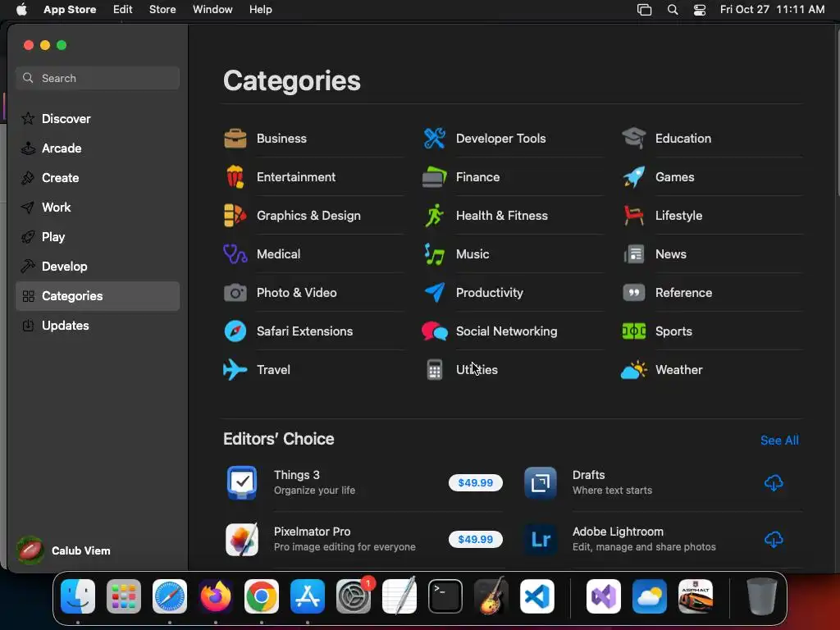The width and height of the screenshot is (840, 630).
Task: Open the Adobe Lightroom app icon
Action: click(541, 540)
